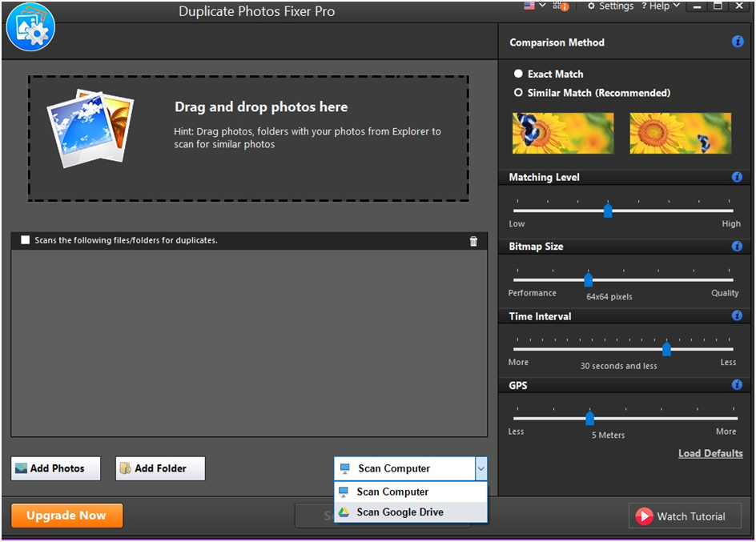
Task: Click the right sunflower butterfly sample image
Action: tap(680, 134)
